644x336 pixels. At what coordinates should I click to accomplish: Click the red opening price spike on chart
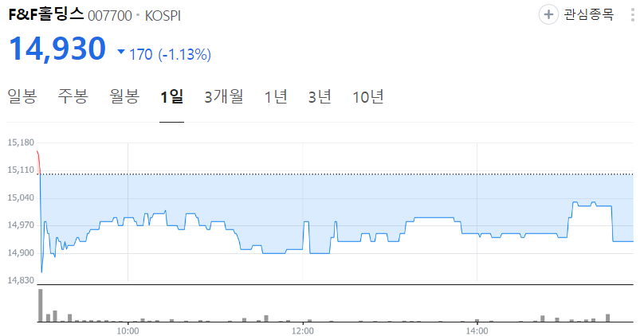(38, 162)
